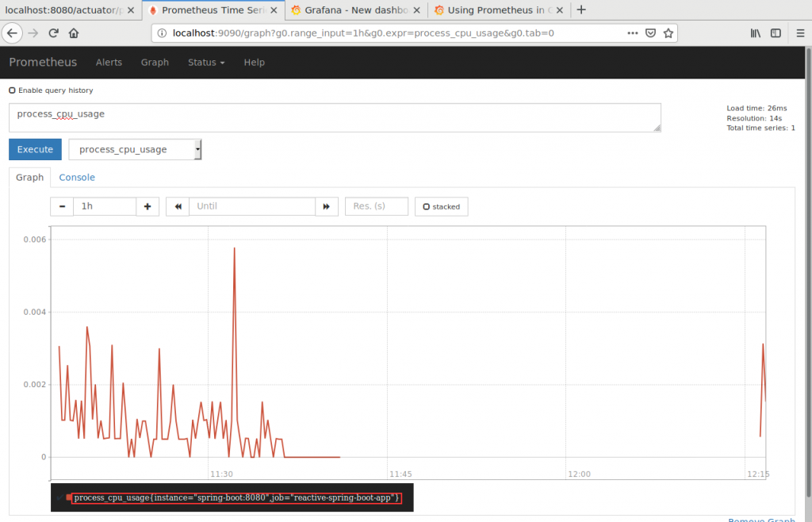Bookmark this page with the star icon
Screen dimensions: 812x522
coord(668,33)
